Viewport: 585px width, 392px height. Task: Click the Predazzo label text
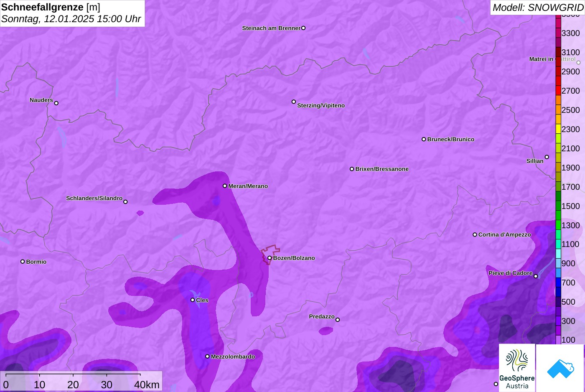[322, 317]
